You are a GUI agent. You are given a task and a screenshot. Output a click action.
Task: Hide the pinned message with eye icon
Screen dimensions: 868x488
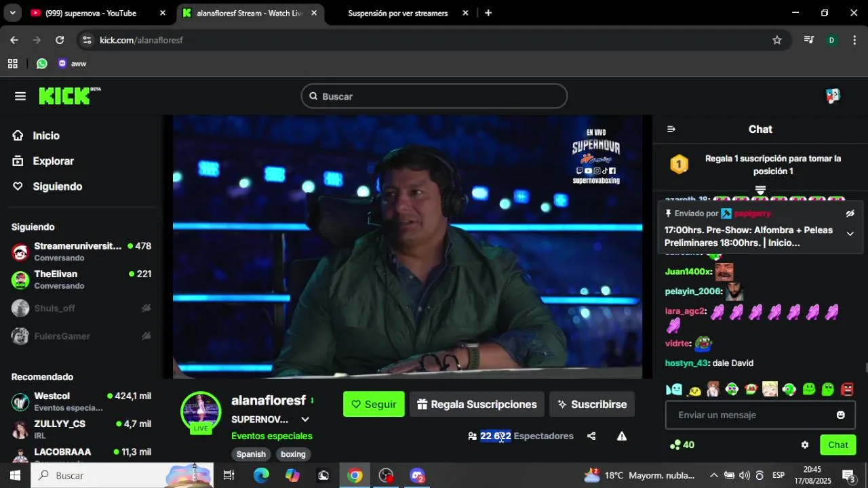(x=850, y=213)
